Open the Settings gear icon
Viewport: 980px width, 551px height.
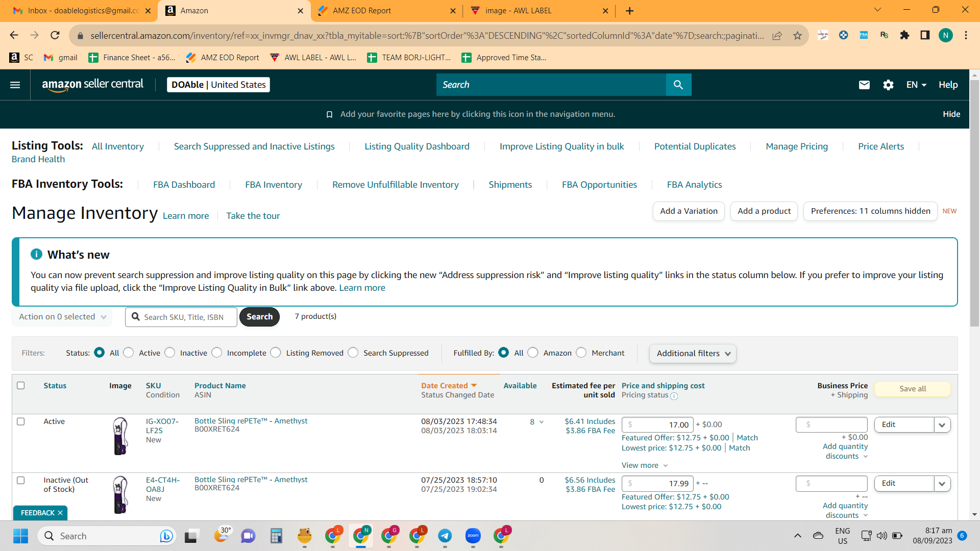click(x=888, y=85)
